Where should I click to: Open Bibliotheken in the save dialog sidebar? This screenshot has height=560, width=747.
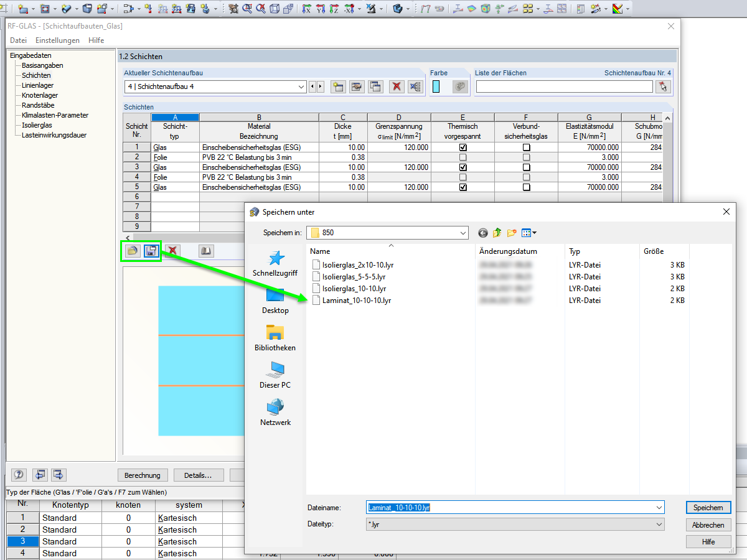pyautogui.click(x=275, y=338)
